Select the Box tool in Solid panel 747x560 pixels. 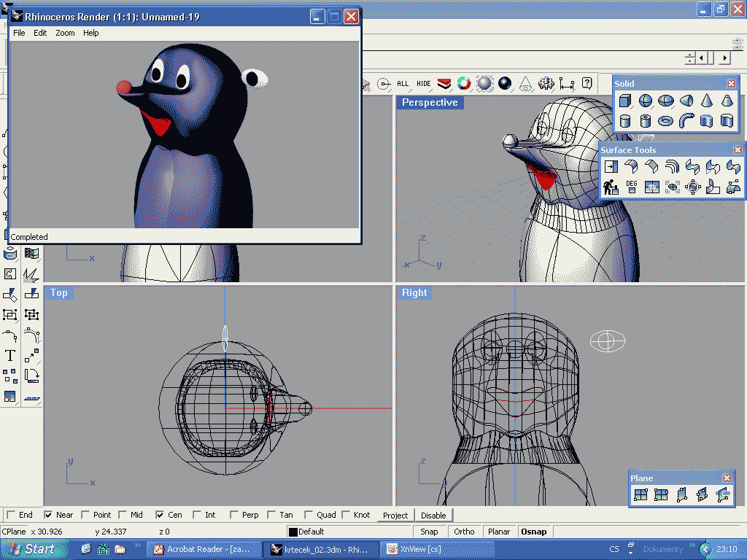coord(625,101)
